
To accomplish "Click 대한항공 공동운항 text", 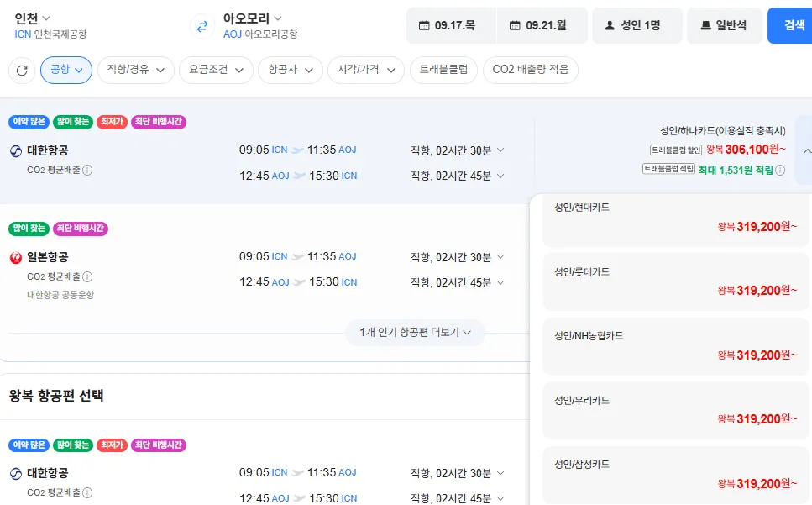I will pyautogui.click(x=60, y=295).
